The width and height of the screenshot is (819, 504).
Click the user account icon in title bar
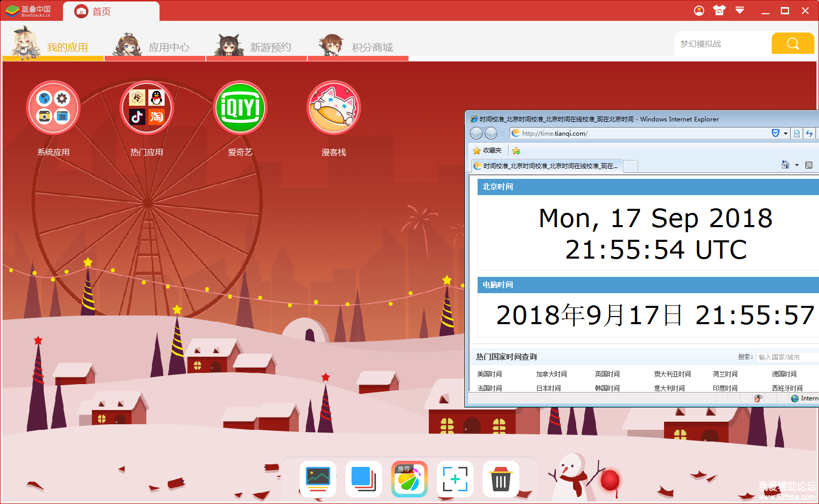(x=699, y=11)
